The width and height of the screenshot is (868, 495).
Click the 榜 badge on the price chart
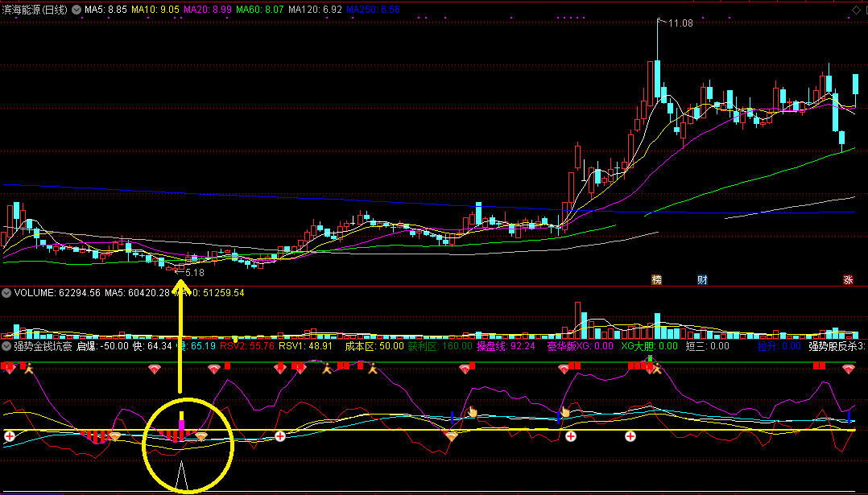coord(656,280)
